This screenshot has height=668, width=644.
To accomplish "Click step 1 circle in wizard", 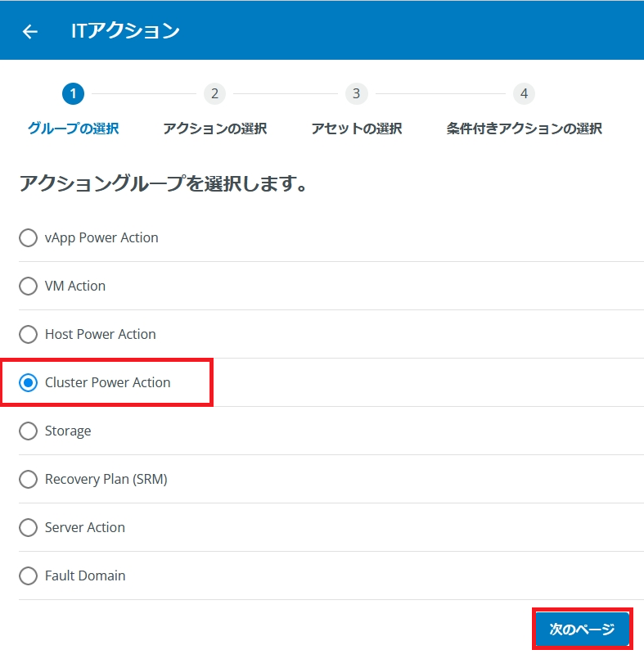I will [73, 93].
